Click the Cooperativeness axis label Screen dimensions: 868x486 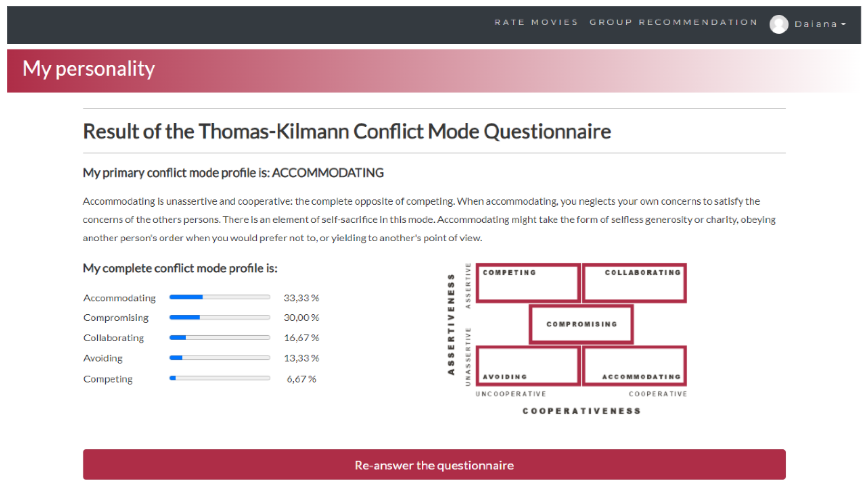pos(581,411)
